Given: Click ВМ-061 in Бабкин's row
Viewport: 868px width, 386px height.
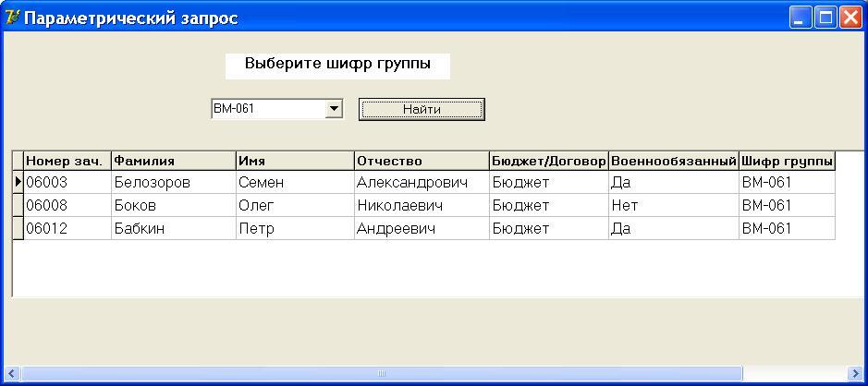Looking at the screenshot, I should click(766, 228).
